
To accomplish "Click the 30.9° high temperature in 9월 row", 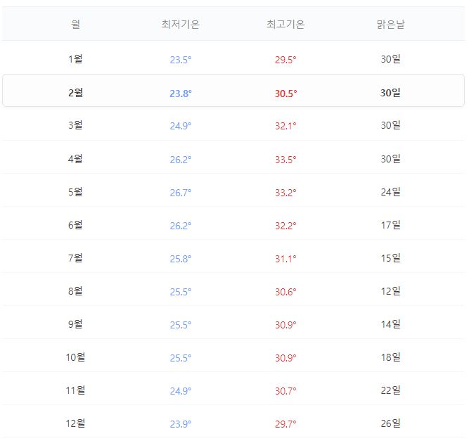I will pyautogui.click(x=285, y=326).
